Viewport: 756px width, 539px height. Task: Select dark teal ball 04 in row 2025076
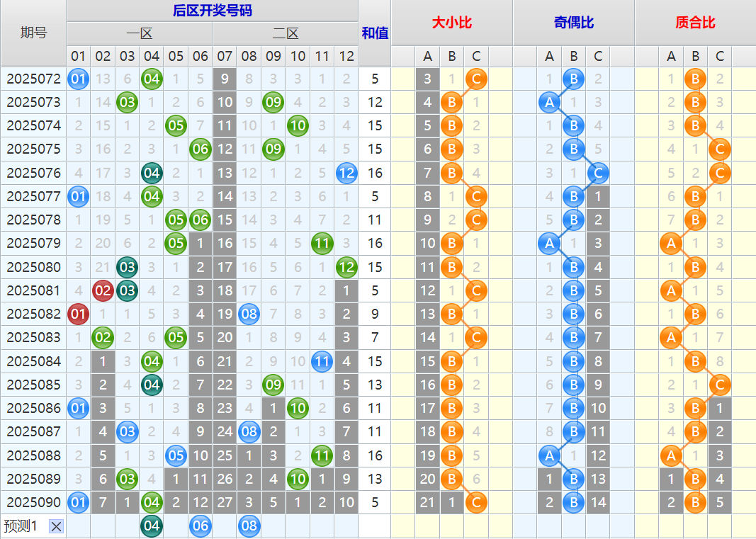[x=152, y=173]
